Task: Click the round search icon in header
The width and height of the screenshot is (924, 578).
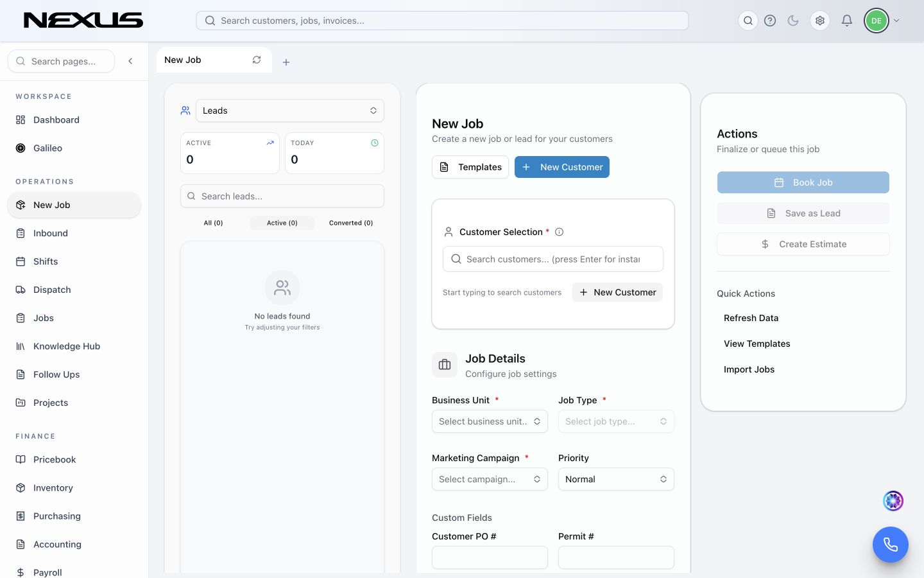Action: (x=748, y=21)
